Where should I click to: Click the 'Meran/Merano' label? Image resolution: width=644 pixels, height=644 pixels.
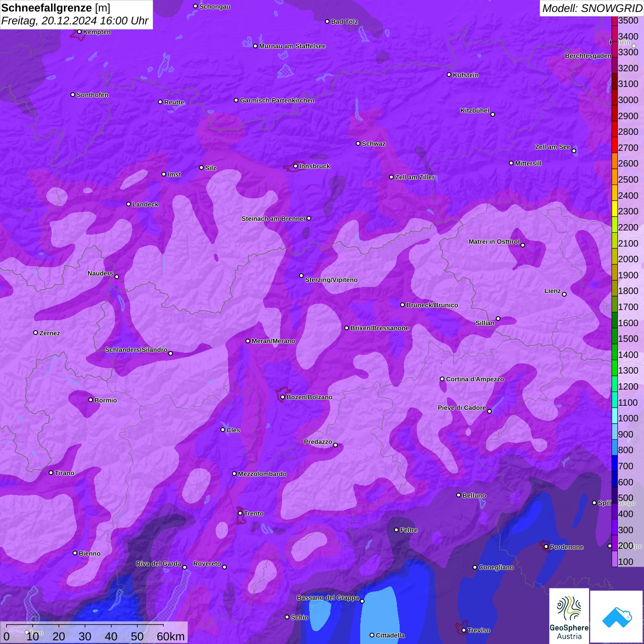[273, 341]
